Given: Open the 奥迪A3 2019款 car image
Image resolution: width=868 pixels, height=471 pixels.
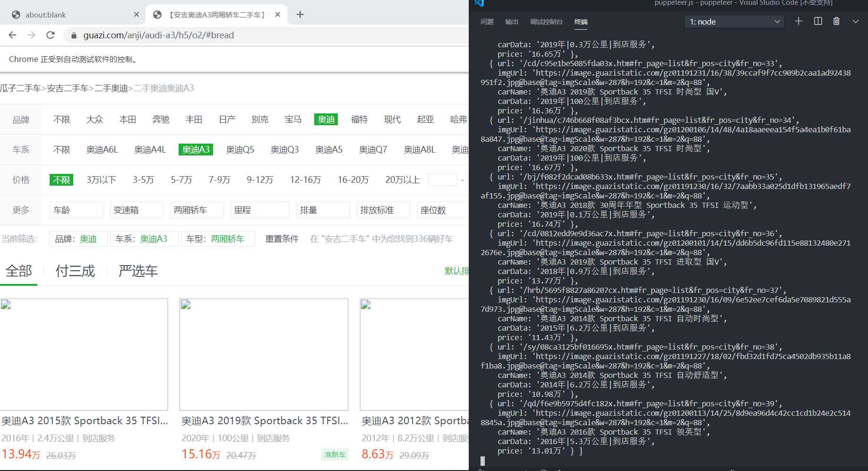Looking at the screenshot, I should coord(264,354).
